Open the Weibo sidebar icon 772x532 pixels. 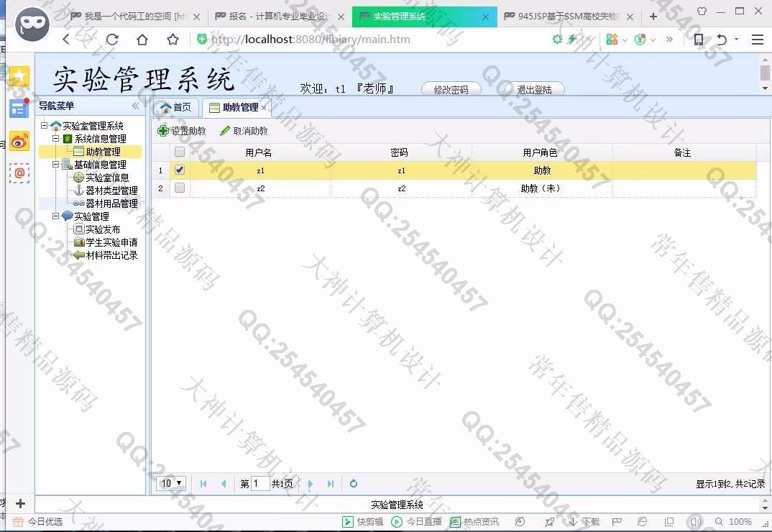tap(19, 142)
